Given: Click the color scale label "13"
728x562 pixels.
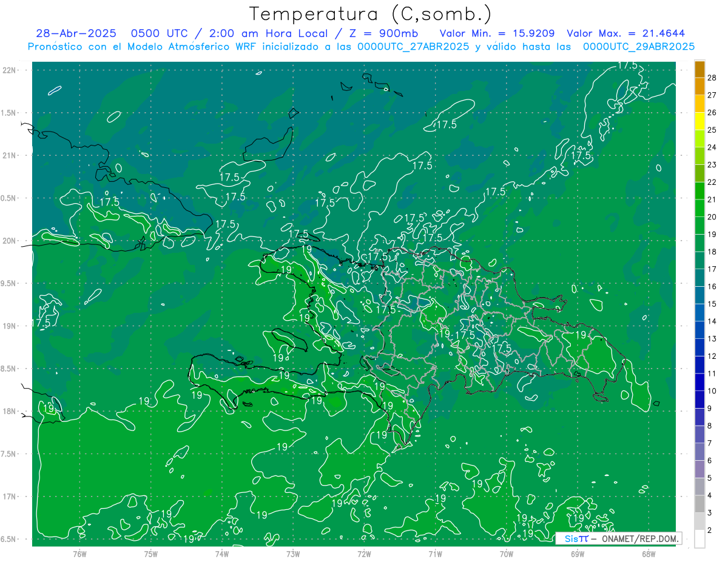Looking at the screenshot, I should tap(712, 338).
